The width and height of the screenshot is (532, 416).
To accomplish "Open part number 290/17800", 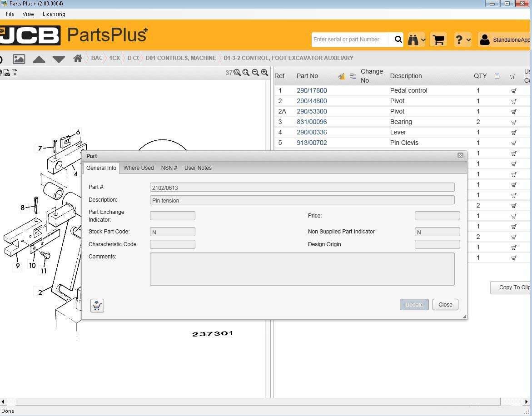I will (x=312, y=90).
